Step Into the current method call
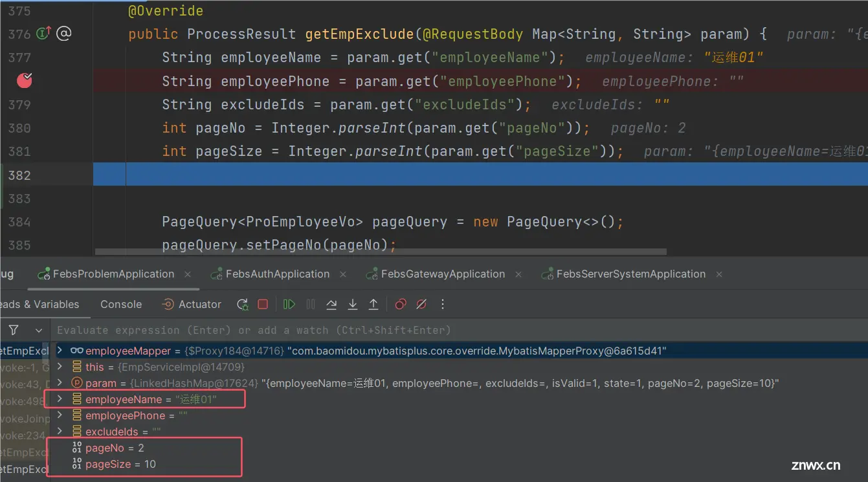This screenshot has height=482, width=868. point(353,304)
